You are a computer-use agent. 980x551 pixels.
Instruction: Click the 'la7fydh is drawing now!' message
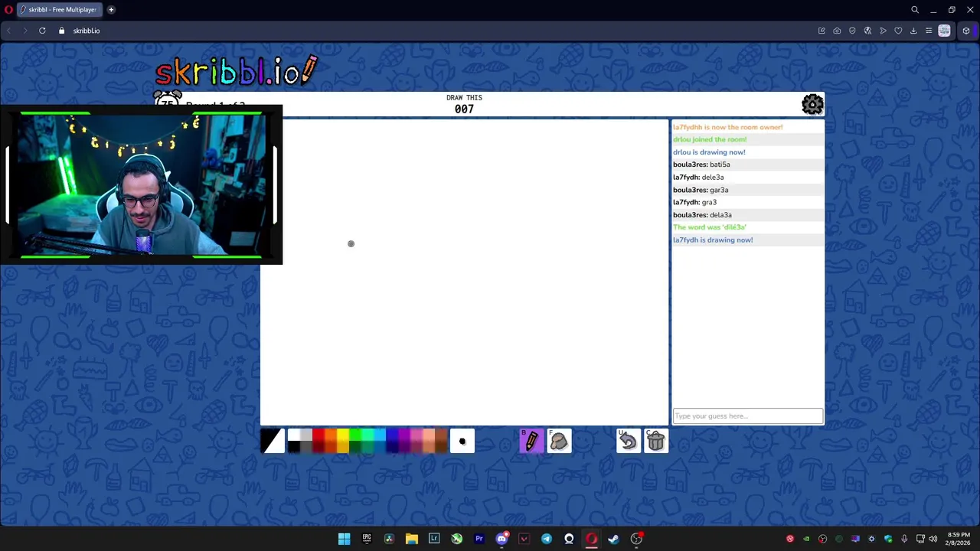pyautogui.click(x=713, y=240)
